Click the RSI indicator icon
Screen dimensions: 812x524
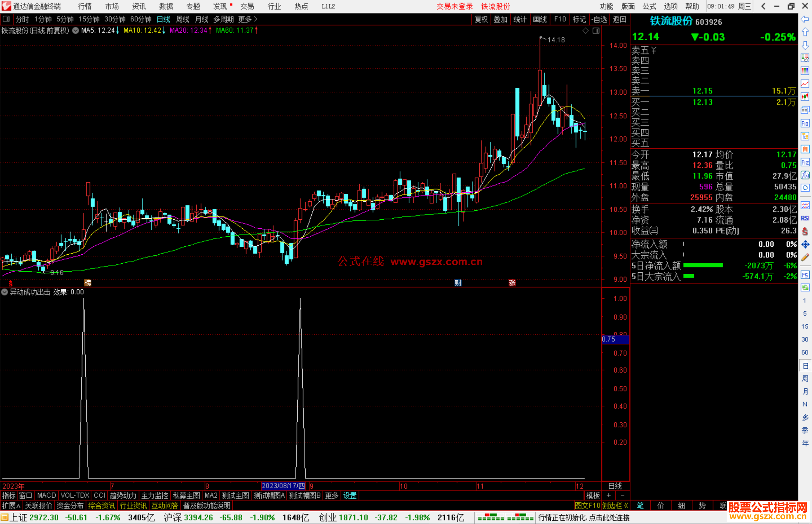(x=805, y=218)
